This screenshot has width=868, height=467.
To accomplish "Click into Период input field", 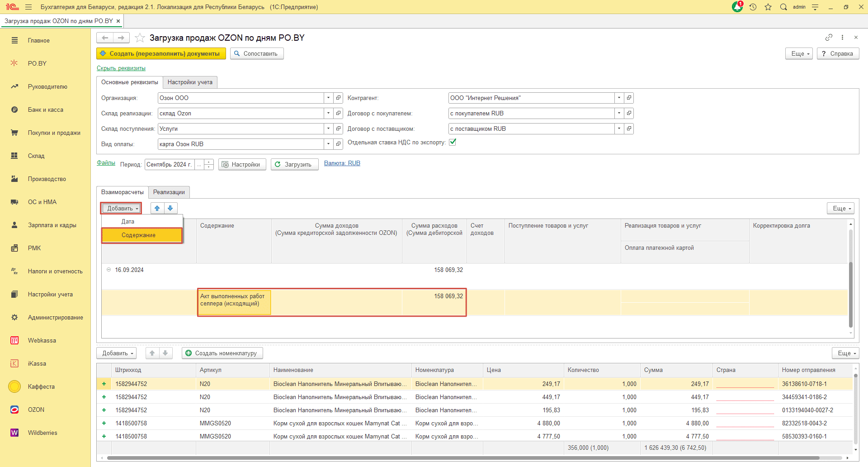I will (x=170, y=164).
